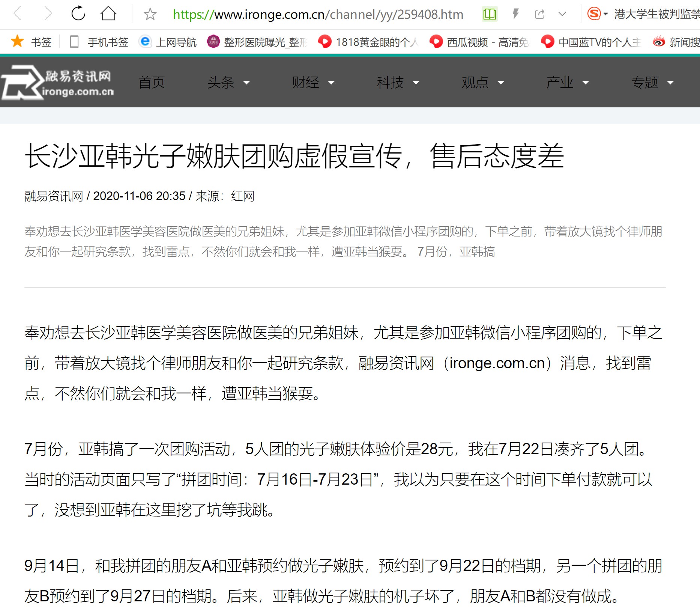
Task: Open 1818黄金眼 bookmark
Action: [x=368, y=42]
